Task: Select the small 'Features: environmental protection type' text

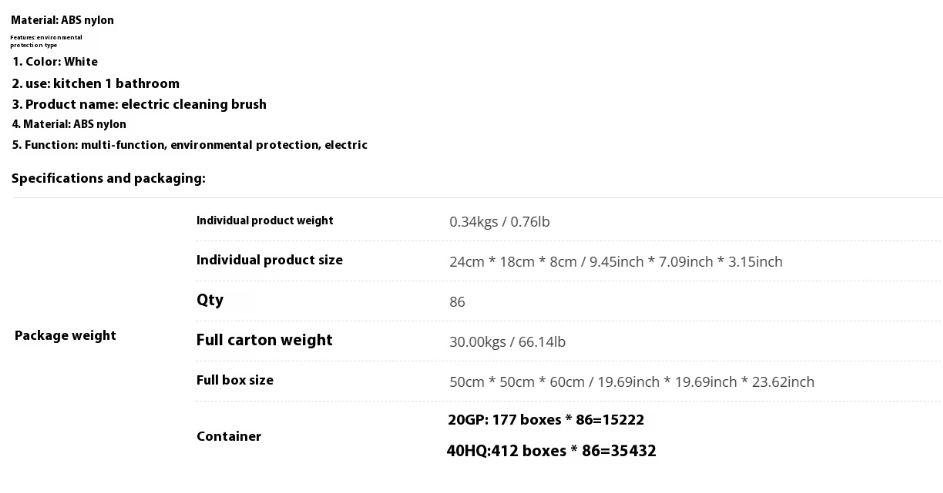Action: tap(46, 41)
